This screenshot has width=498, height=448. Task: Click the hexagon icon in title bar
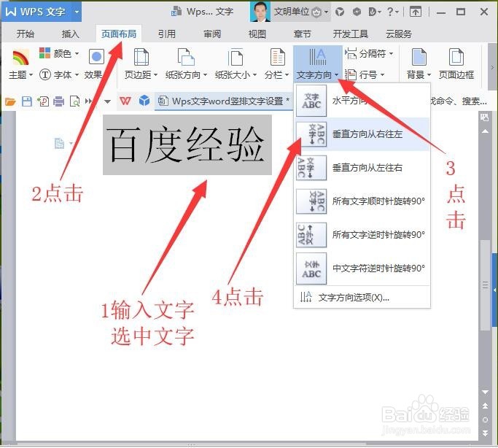(x=357, y=12)
